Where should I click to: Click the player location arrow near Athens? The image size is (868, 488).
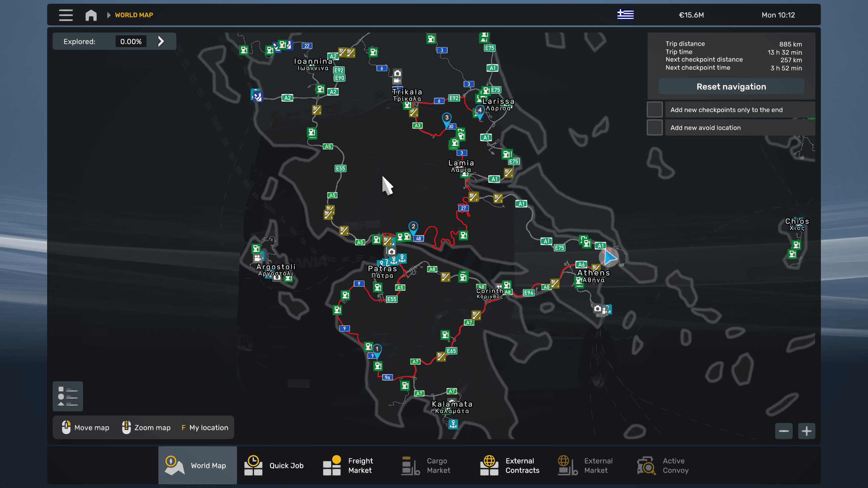pos(609,258)
